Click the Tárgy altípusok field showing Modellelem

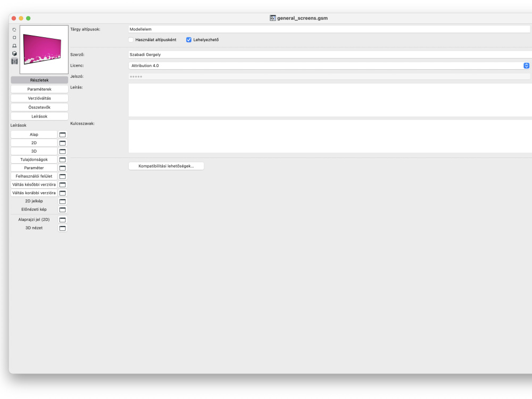[x=329, y=29]
